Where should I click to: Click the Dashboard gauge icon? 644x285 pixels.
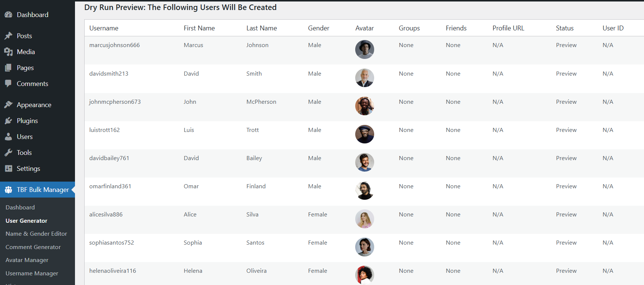point(8,15)
